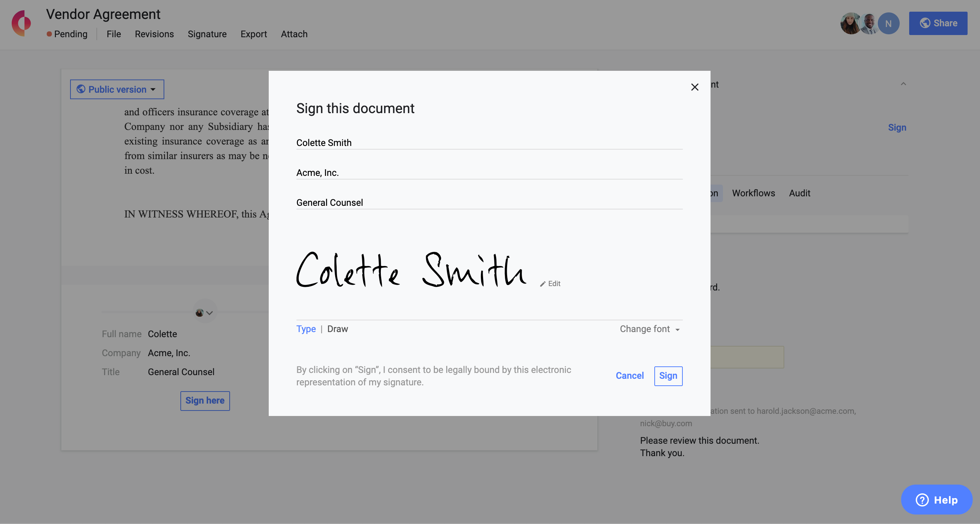This screenshot has width=980, height=524.
Task: Close the Sign this document dialog
Action: (x=694, y=87)
